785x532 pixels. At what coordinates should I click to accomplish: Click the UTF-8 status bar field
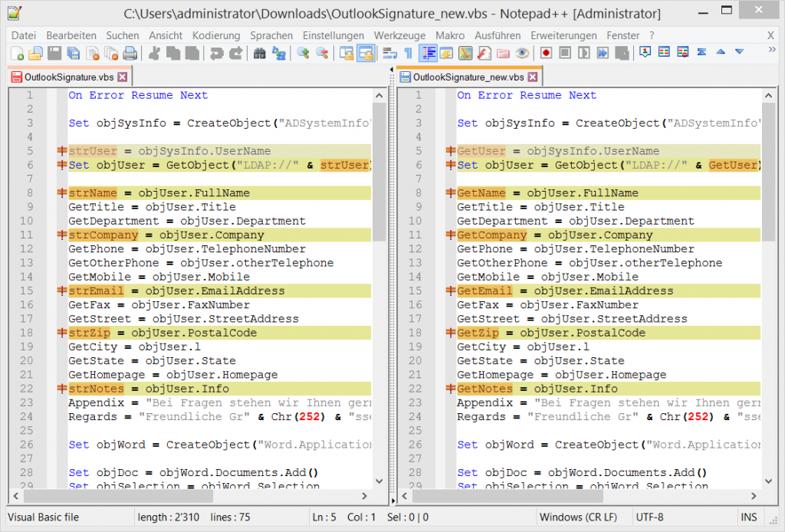coord(649,517)
